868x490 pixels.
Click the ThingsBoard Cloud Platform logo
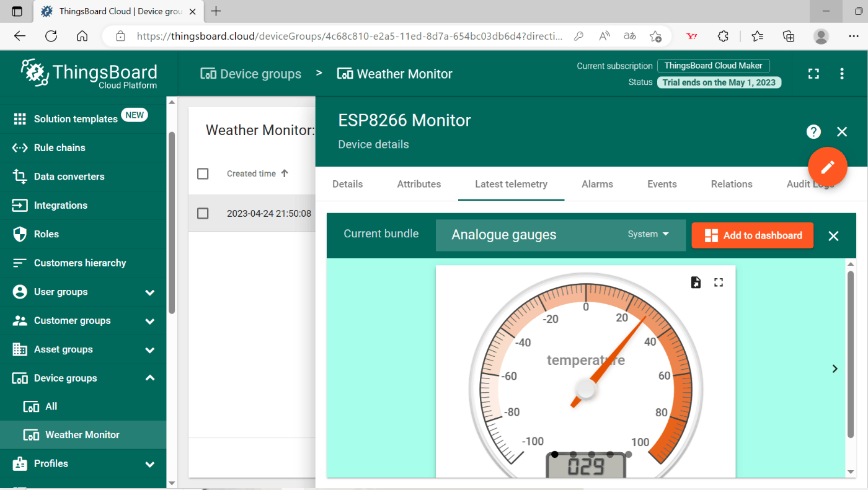89,74
